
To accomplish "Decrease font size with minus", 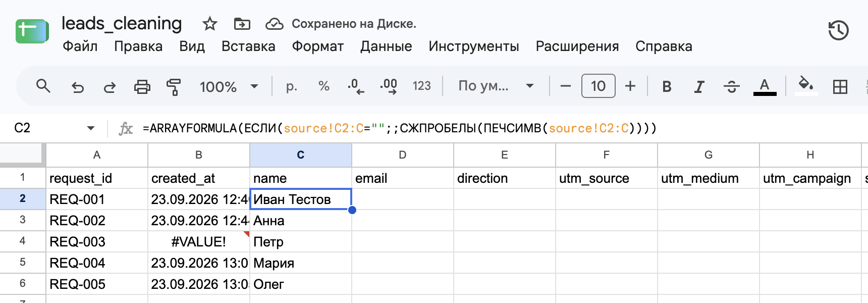I will (x=566, y=86).
